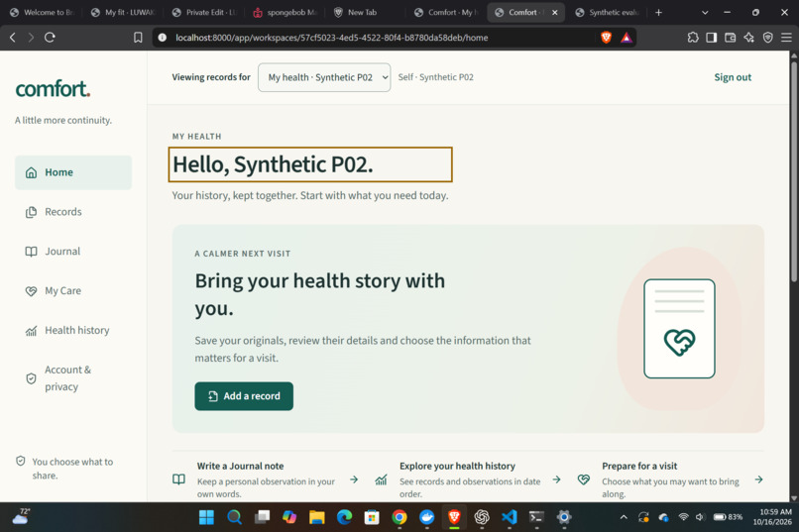Image resolution: width=799 pixels, height=532 pixels.
Task: Open Brave VPN shield icon in toolbar
Action: point(768,38)
